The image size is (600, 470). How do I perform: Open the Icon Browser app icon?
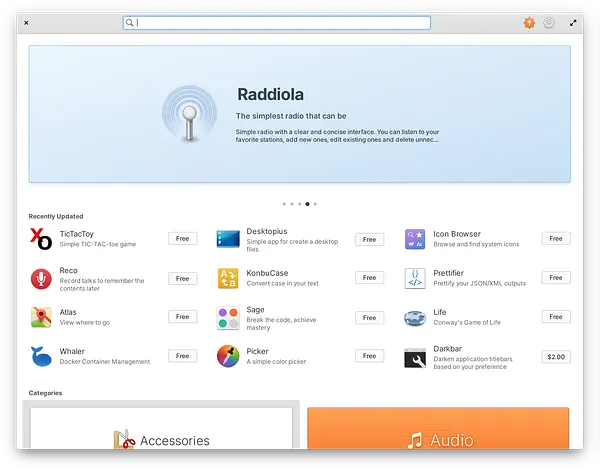[x=415, y=239]
